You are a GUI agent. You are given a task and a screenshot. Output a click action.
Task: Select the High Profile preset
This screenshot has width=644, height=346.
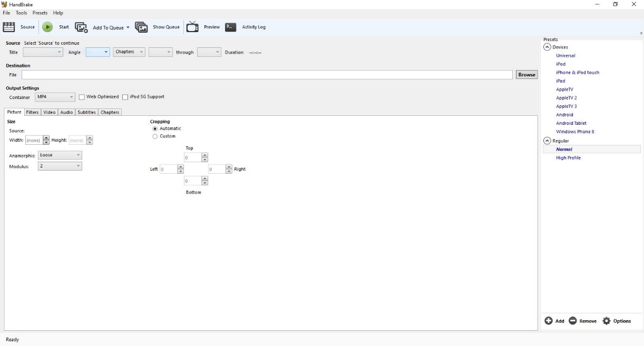568,158
